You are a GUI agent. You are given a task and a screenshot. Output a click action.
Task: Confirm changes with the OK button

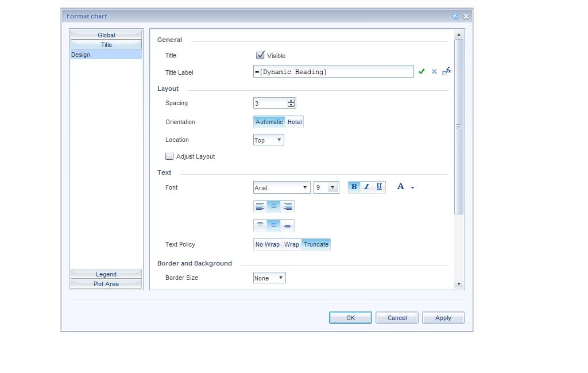350,317
